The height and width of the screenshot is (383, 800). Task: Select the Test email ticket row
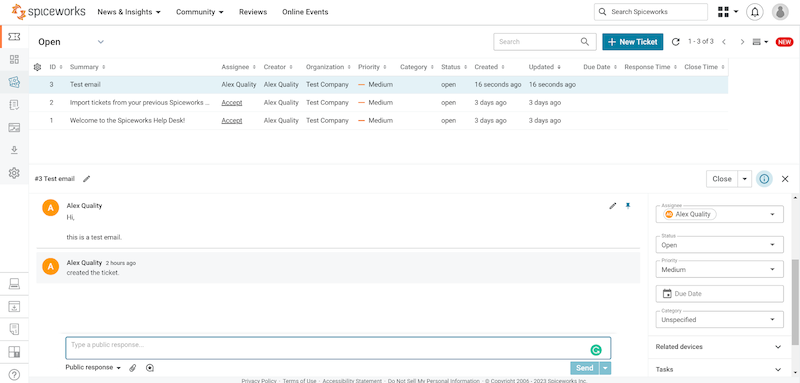pos(378,85)
